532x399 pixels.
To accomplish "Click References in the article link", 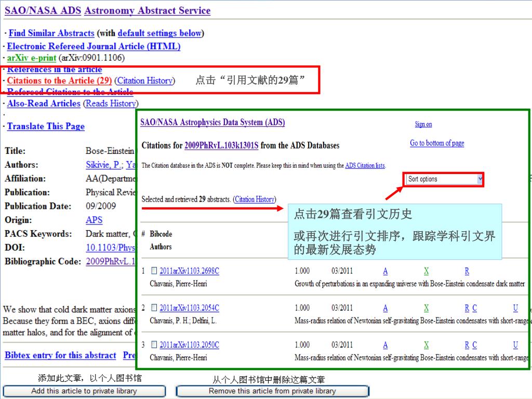I will click(55, 70).
